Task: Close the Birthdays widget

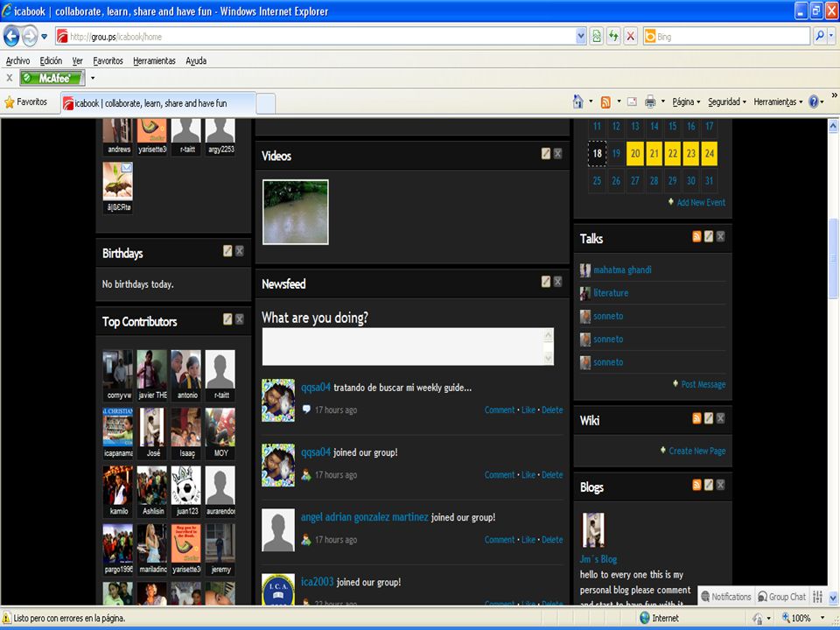Action: coord(240,251)
